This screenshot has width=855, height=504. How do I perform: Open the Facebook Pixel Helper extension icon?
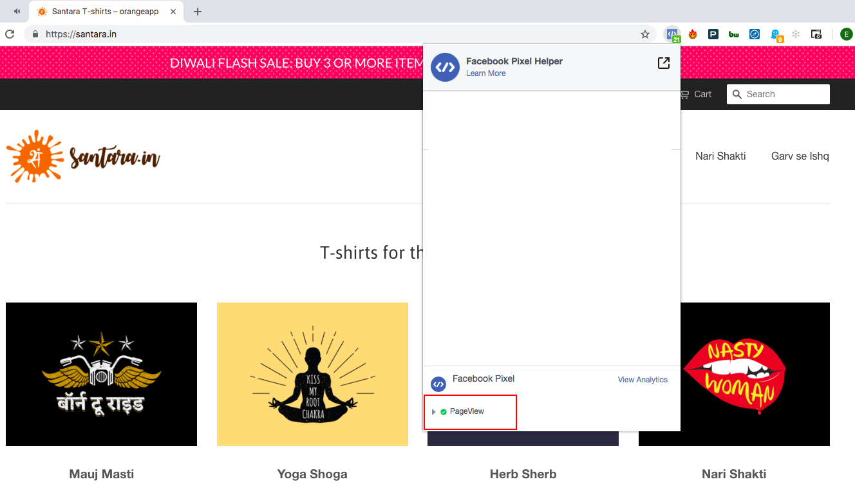(672, 33)
